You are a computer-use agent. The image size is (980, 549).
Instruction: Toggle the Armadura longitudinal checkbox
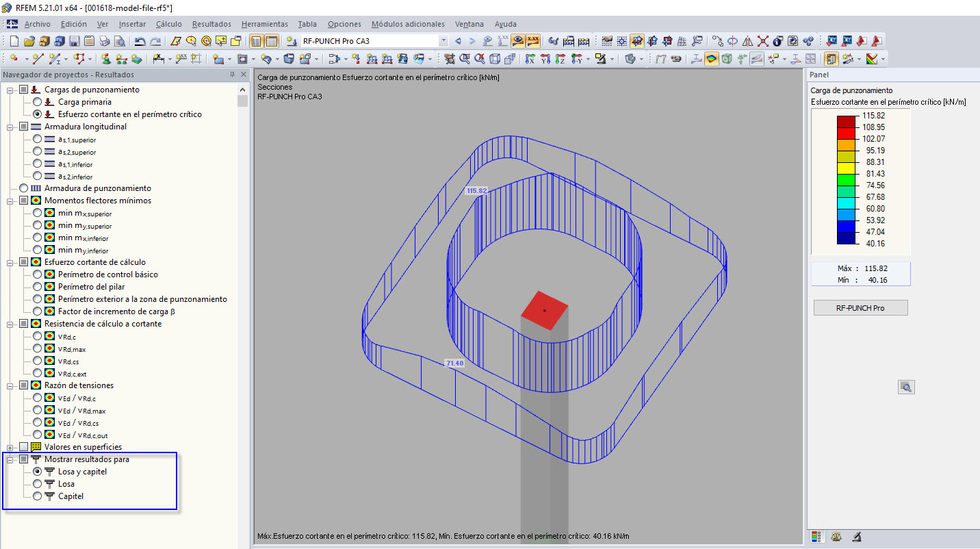(24, 127)
